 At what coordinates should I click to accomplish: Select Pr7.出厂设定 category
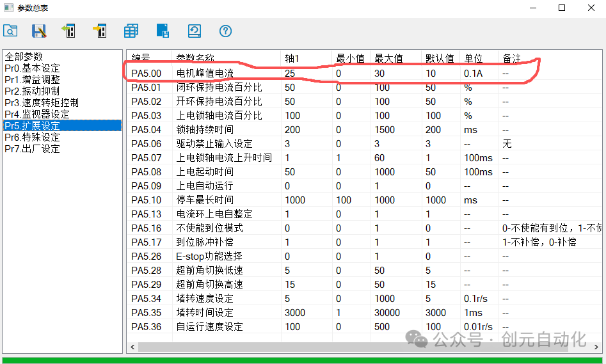coord(33,149)
